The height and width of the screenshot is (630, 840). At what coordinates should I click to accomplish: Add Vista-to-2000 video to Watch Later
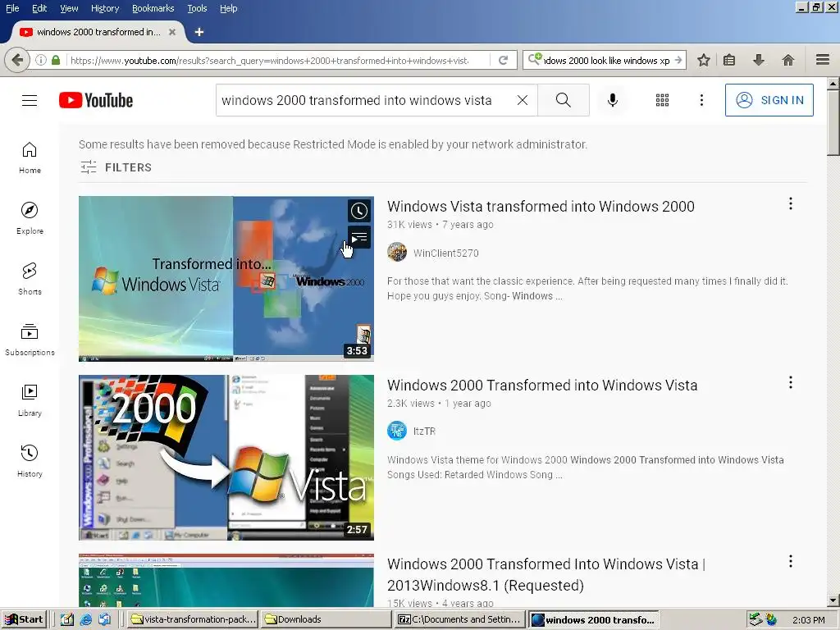click(359, 211)
